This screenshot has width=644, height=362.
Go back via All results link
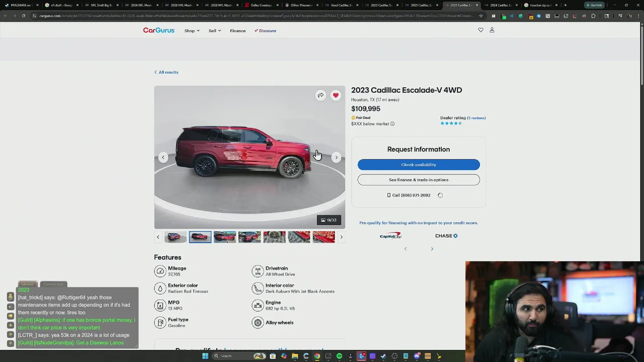tap(166, 72)
